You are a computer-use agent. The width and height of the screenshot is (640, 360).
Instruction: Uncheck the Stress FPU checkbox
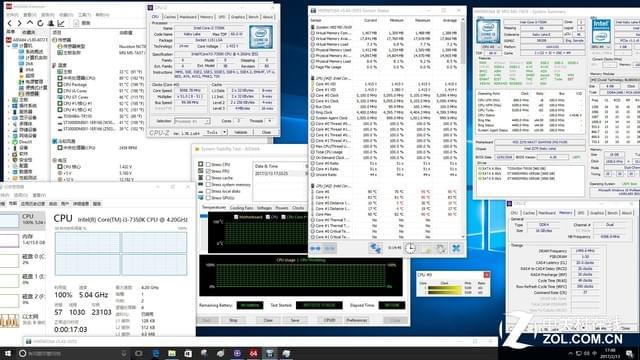208,171
